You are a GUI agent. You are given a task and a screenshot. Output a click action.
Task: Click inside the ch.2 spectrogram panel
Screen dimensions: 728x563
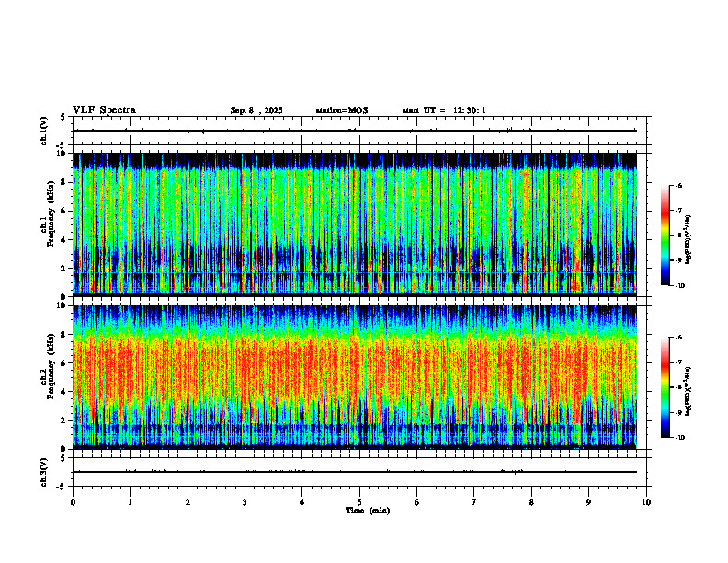(355, 377)
